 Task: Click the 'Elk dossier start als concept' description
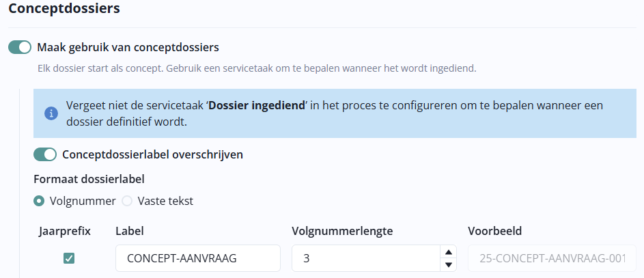[257, 68]
